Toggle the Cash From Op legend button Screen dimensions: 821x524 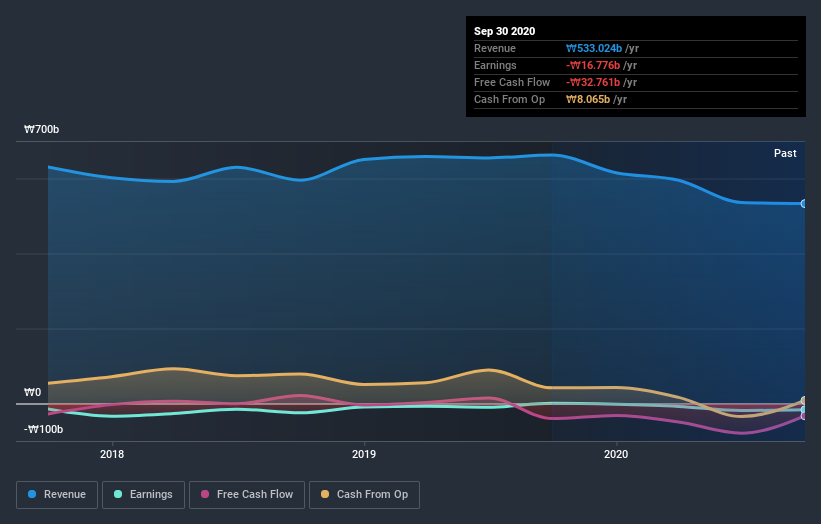coord(364,495)
